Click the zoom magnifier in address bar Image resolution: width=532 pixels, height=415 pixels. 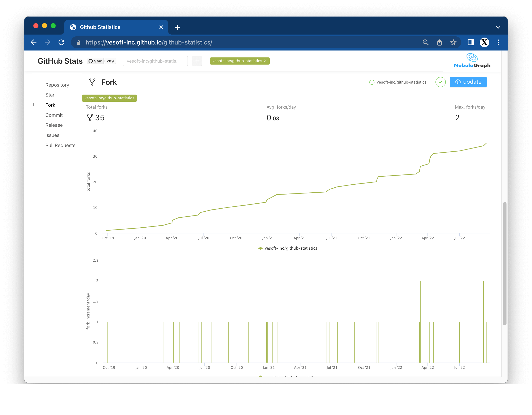(425, 42)
